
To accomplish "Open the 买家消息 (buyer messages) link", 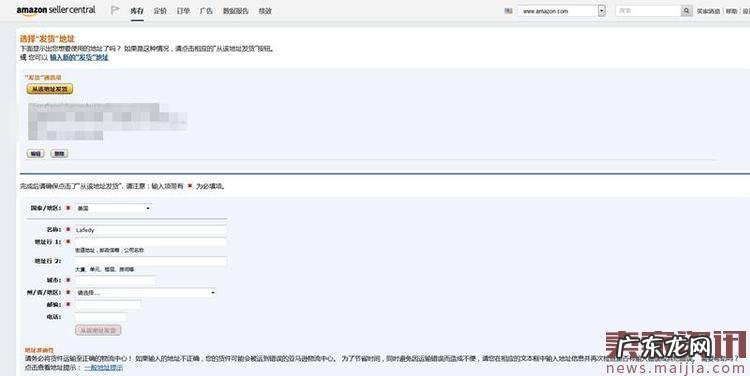I will pos(708,11).
